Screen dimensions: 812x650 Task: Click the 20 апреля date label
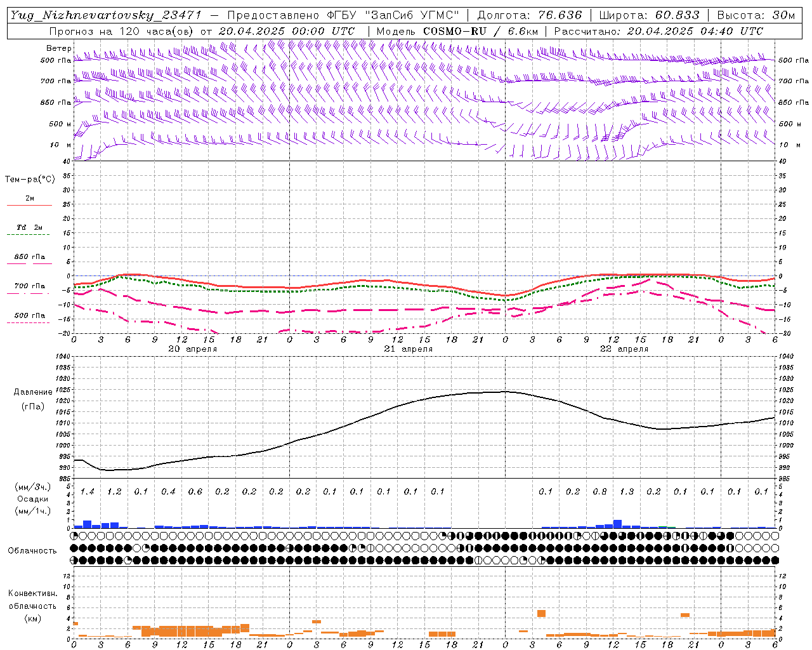point(193,349)
